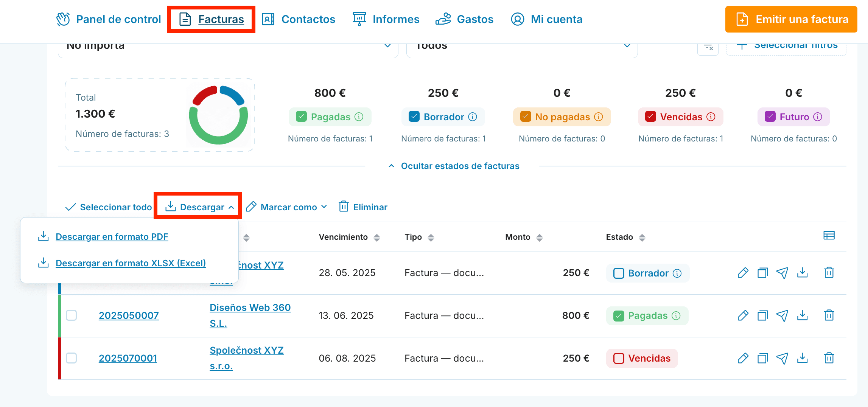868x407 pixels.
Task: Click Eliminar bulk action
Action: pyautogui.click(x=363, y=207)
